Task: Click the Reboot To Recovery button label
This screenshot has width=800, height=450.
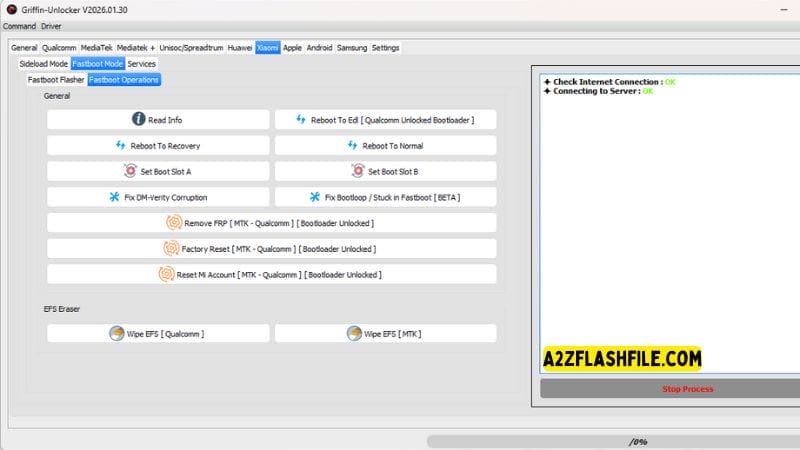Action: [165, 146]
